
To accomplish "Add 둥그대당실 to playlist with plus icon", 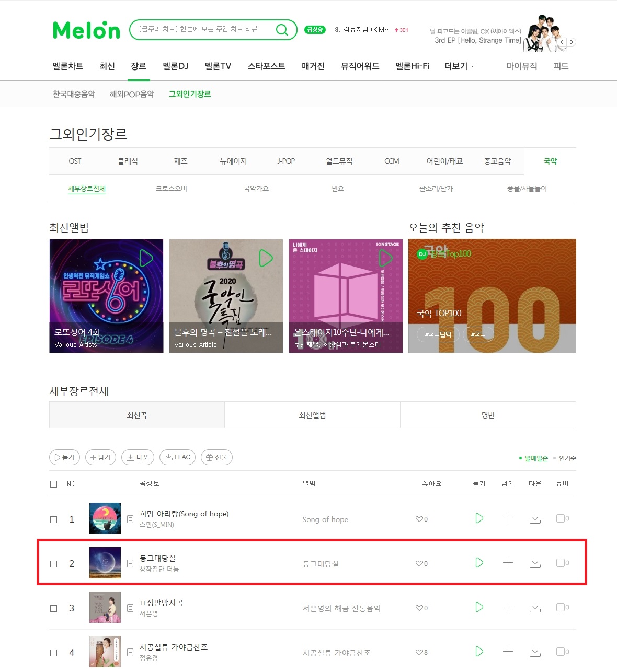I will pyautogui.click(x=508, y=563).
